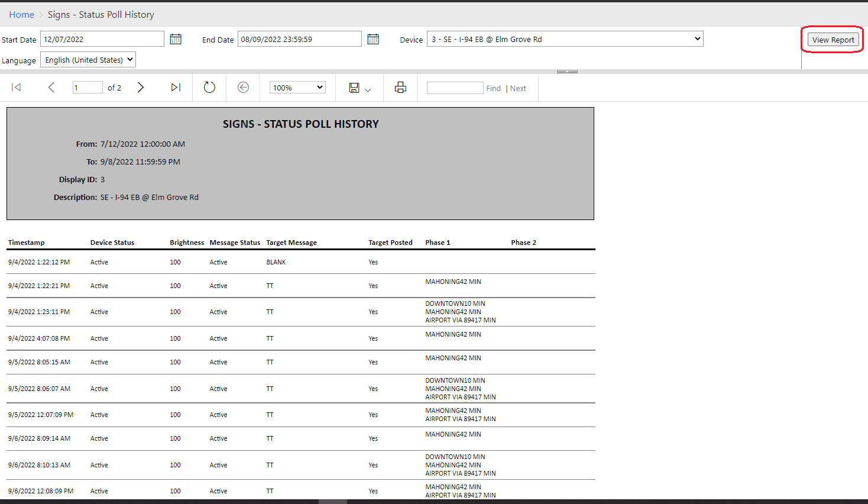Click the report title SIGNS - STATUS POLL HISTORY
868x504 pixels.
(x=300, y=124)
